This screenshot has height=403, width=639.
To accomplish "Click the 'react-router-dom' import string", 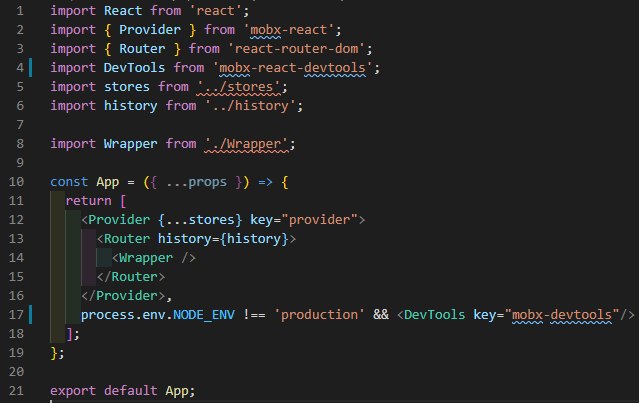I will [296, 49].
